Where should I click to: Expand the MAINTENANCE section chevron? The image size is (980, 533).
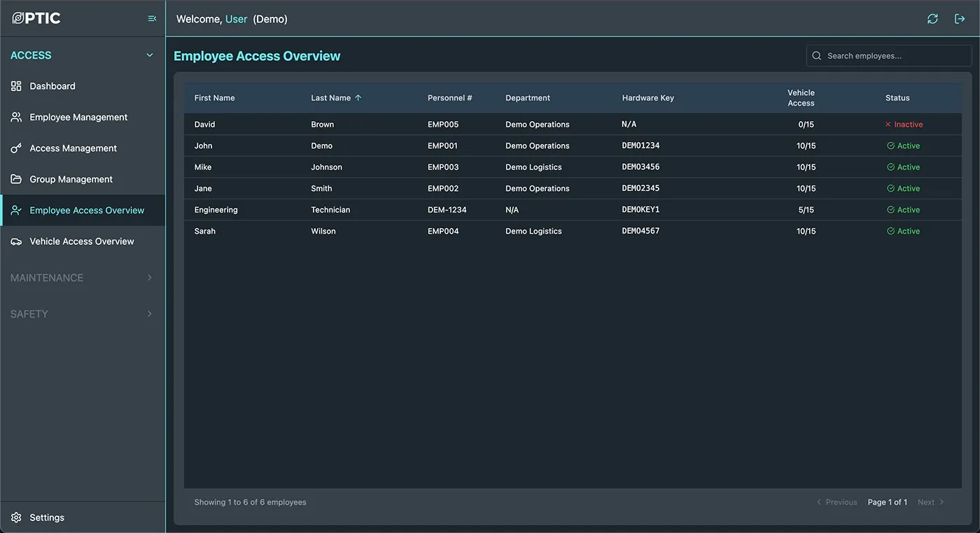point(149,278)
